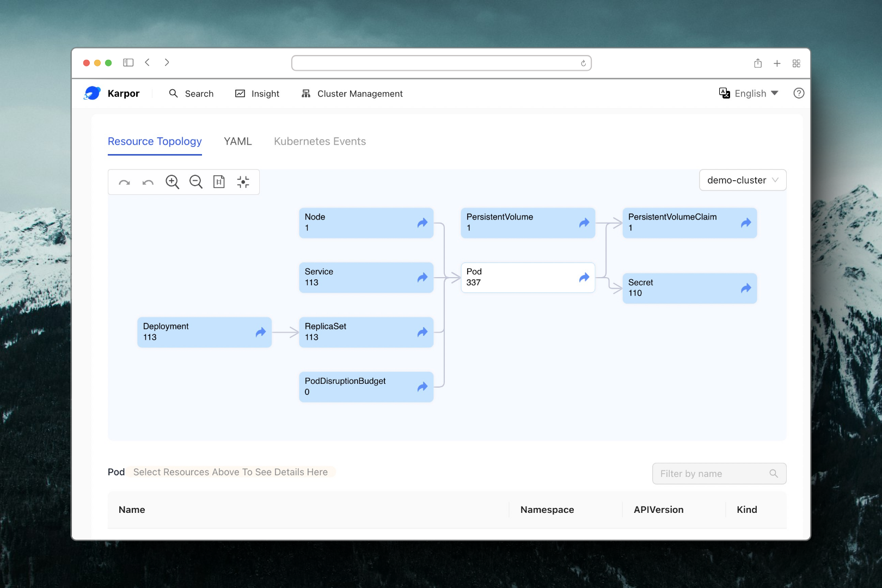The image size is (882, 588).
Task: Open the demo-cluster dropdown
Action: [x=742, y=180]
